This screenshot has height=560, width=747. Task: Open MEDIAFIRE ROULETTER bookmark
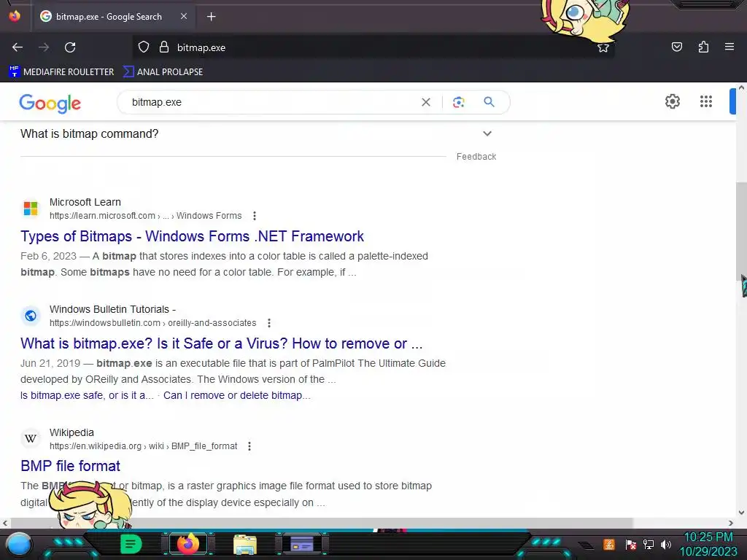61,72
